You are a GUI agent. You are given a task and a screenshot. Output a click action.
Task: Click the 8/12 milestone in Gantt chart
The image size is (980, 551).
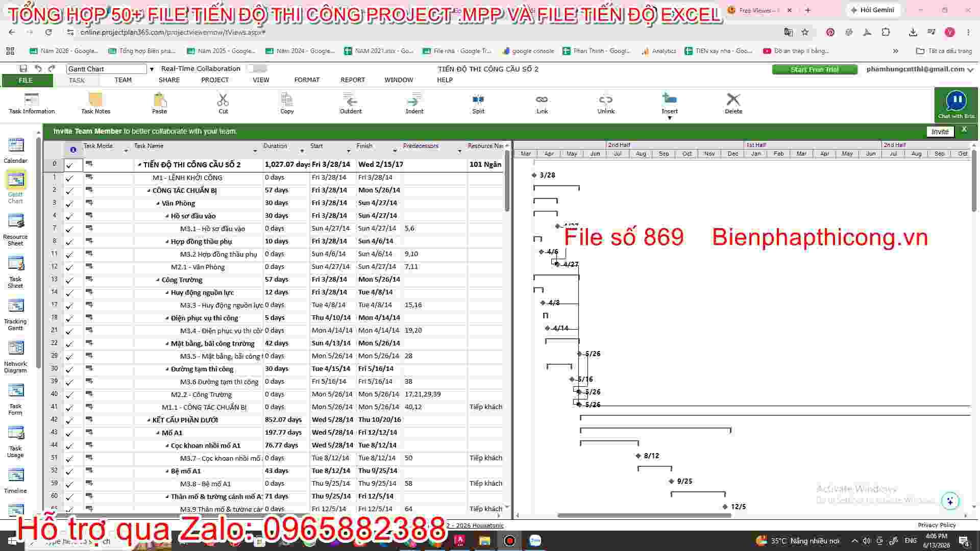click(639, 456)
